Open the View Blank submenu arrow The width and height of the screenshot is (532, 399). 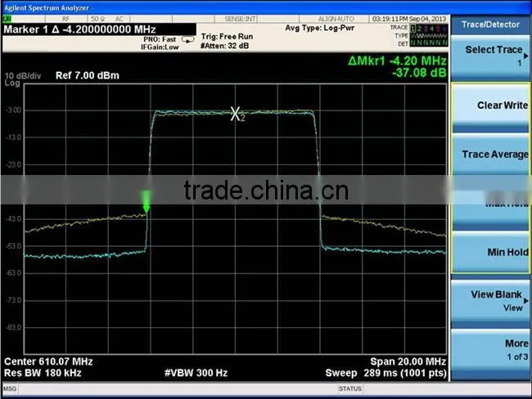[526, 300]
